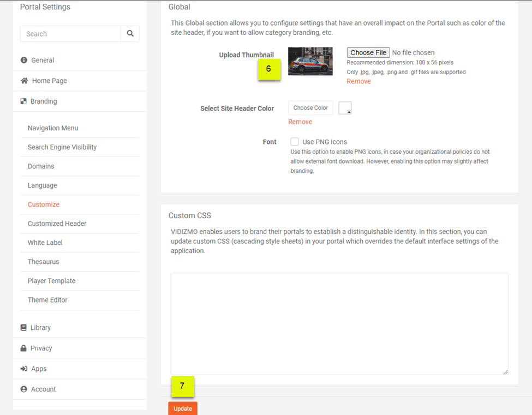Click the site header color swatch box

pyautogui.click(x=345, y=108)
